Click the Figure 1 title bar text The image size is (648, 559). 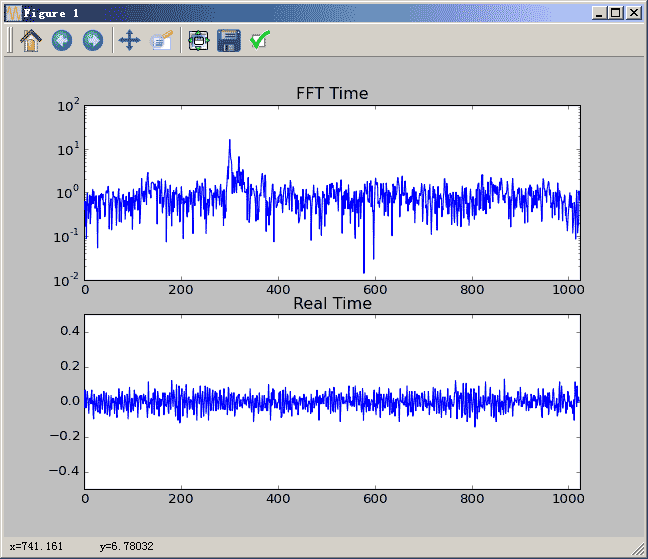pyautogui.click(x=53, y=13)
